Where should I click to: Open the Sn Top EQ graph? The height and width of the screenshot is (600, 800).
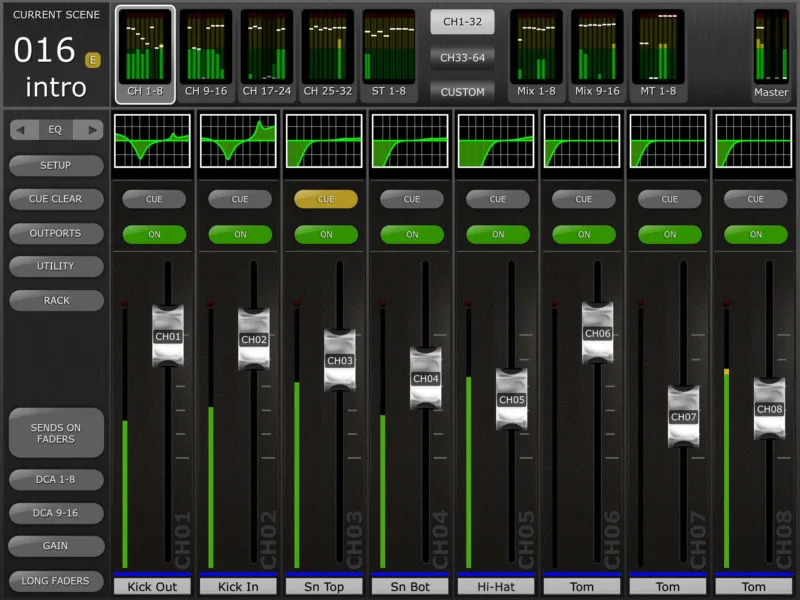324,141
